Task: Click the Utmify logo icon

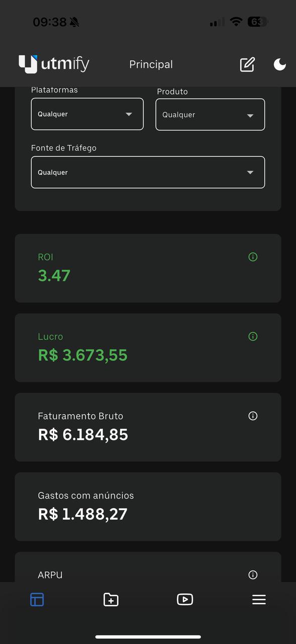Action: pos(28,64)
